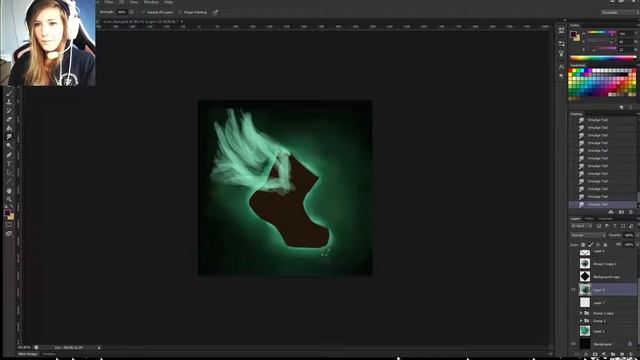This screenshot has width=640, height=360.
Task: Toggle lock image pixels
Action: (591, 244)
